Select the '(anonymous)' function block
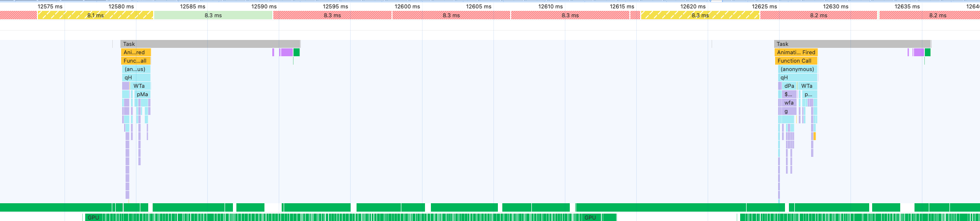Image resolution: width=980 pixels, height=221 pixels. (x=797, y=69)
